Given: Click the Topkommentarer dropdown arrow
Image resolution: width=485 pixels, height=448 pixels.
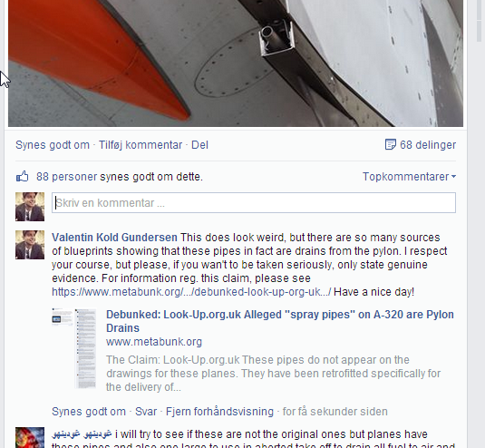Looking at the screenshot, I should tap(453, 177).
